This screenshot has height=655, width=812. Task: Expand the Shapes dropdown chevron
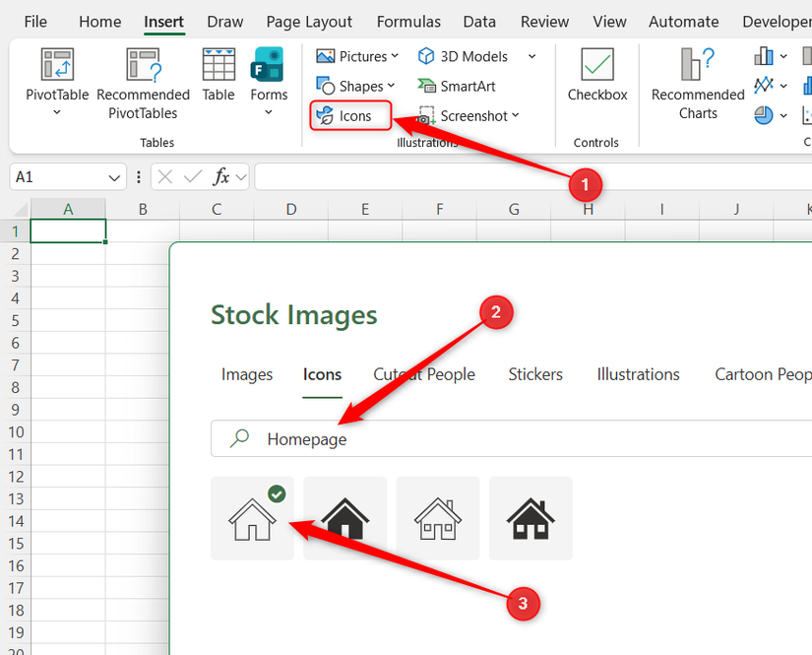pyautogui.click(x=391, y=86)
